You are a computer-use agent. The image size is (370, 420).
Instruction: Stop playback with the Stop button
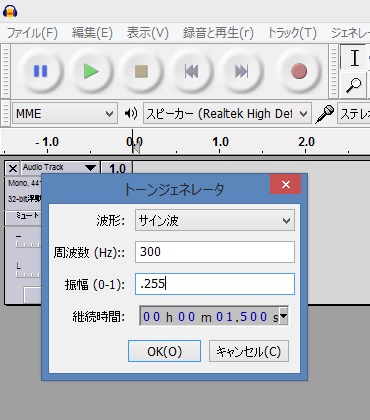(x=141, y=71)
